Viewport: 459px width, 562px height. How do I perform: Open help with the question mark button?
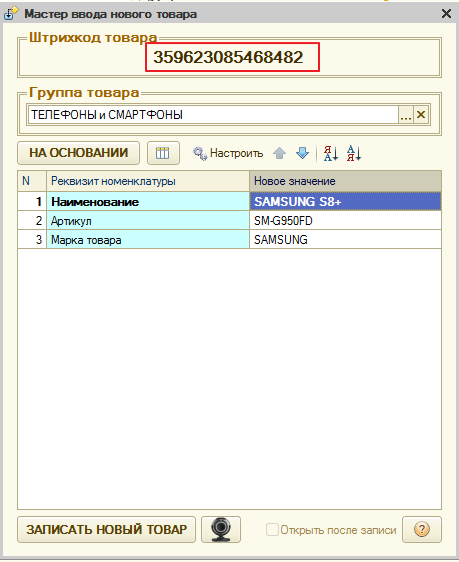(x=422, y=529)
